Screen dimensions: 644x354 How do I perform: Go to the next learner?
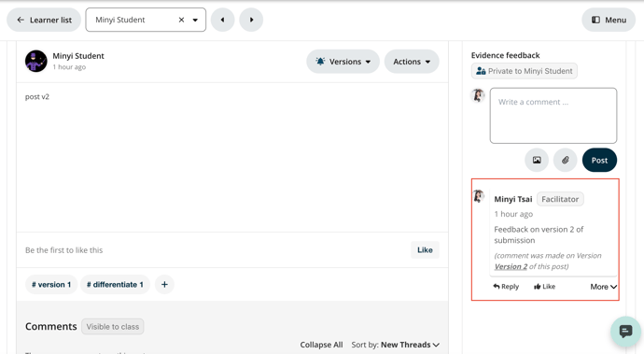[x=251, y=20]
